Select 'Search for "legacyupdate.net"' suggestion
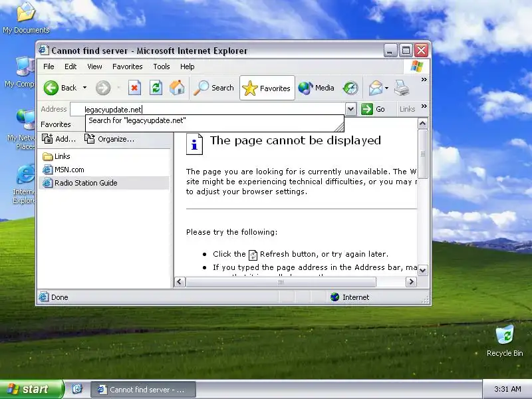The height and width of the screenshot is (399, 532). point(214,120)
